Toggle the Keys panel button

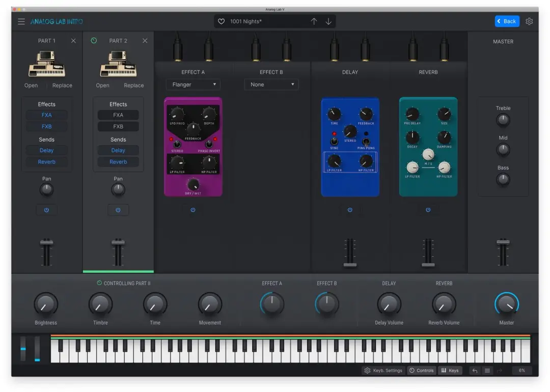coord(450,371)
